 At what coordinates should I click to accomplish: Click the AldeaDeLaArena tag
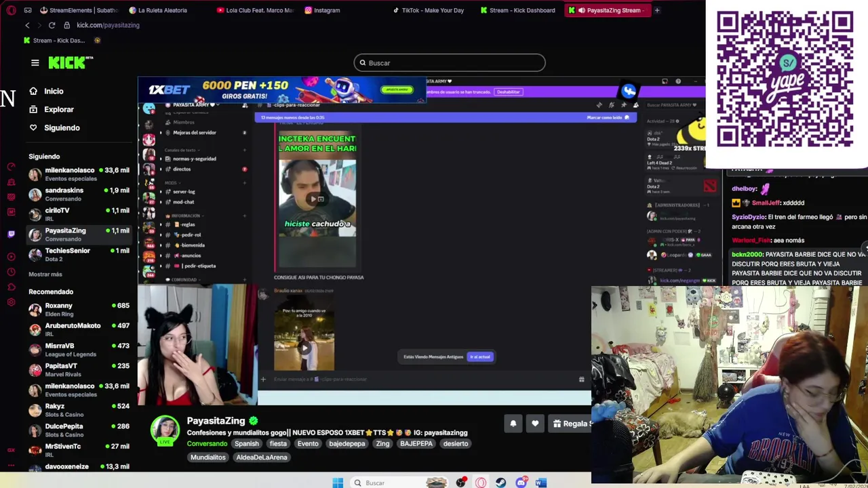pos(262,457)
